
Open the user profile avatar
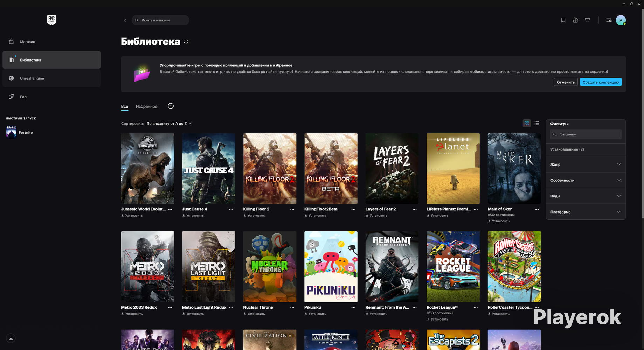click(621, 20)
